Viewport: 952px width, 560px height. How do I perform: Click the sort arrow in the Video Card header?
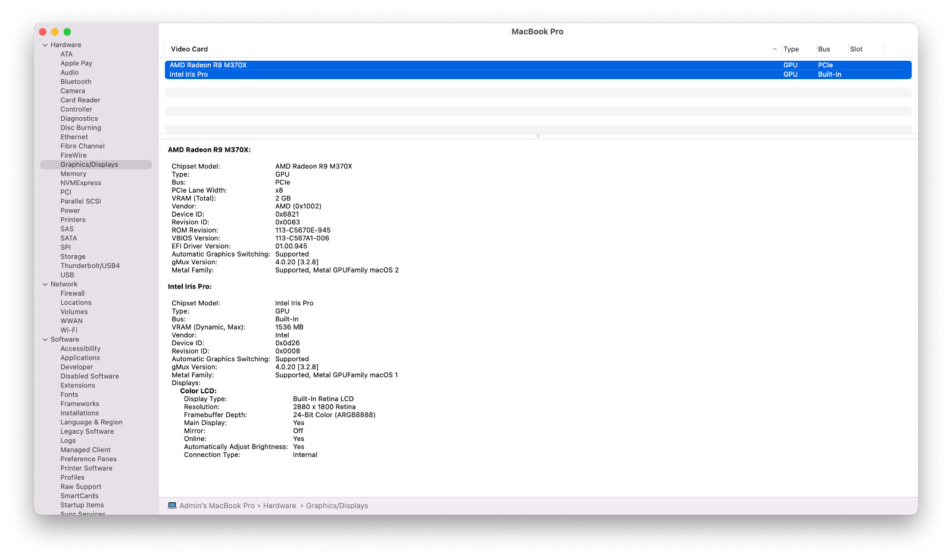(775, 49)
